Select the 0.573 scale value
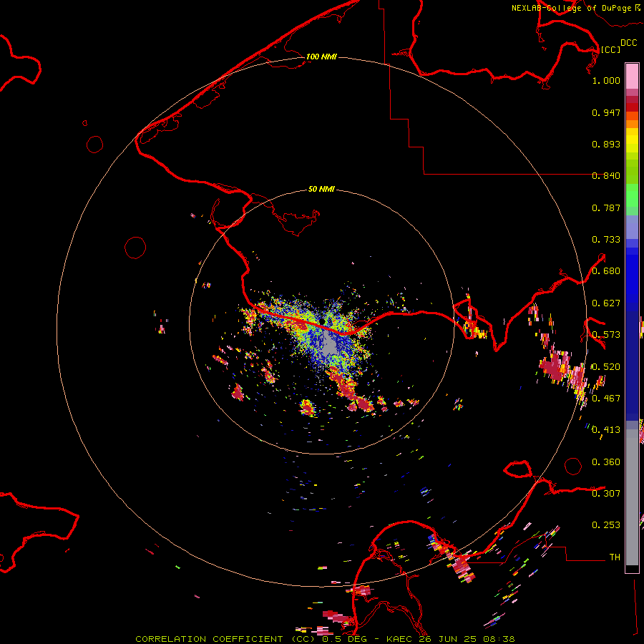 pos(606,335)
